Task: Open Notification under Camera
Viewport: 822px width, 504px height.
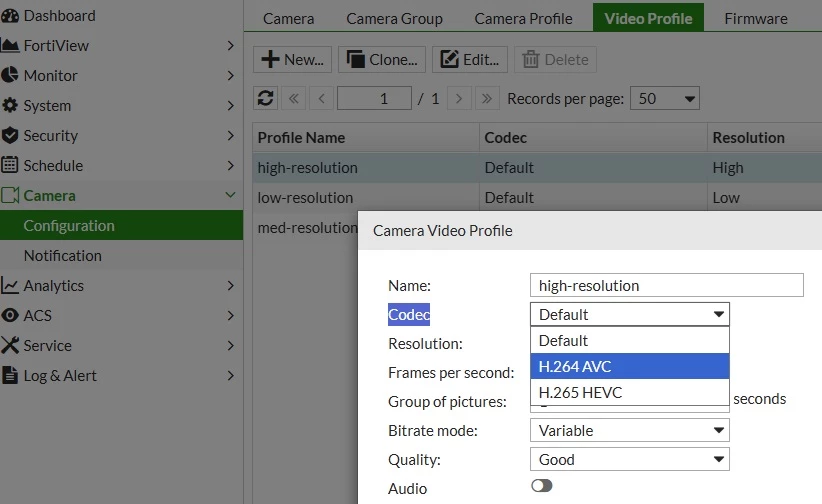Action: [x=121, y=255]
